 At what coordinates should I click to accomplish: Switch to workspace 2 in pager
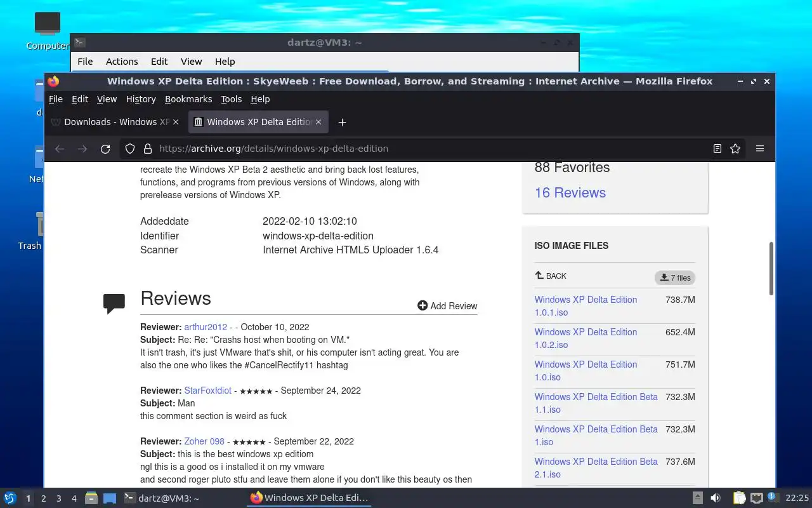44,498
